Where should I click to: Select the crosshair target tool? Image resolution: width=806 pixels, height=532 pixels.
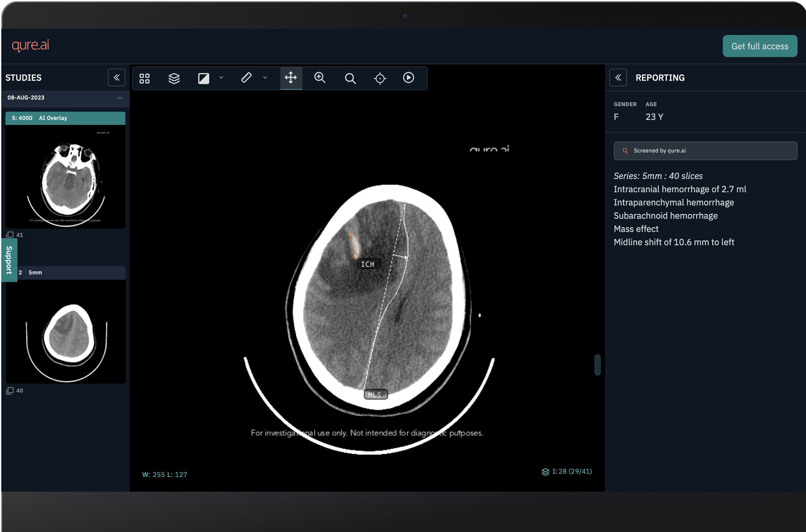click(380, 78)
